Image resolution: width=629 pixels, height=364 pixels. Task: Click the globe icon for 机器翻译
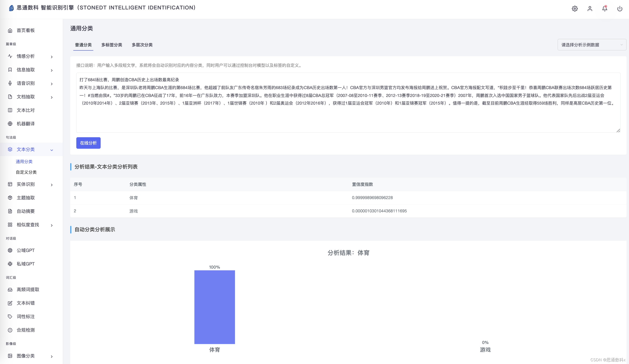pos(10,124)
